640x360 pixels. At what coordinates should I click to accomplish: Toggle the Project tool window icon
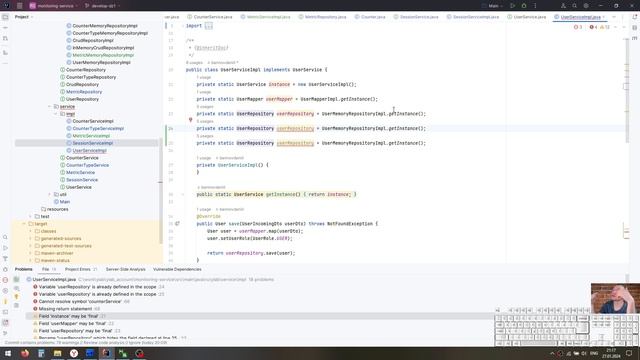pyautogui.click(x=5, y=17)
